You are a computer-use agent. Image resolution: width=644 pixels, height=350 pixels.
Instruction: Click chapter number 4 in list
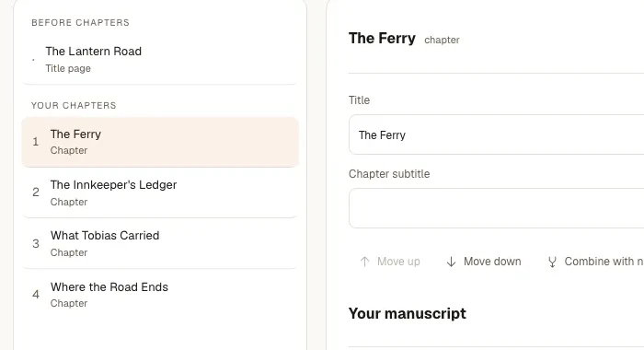coord(36,295)
